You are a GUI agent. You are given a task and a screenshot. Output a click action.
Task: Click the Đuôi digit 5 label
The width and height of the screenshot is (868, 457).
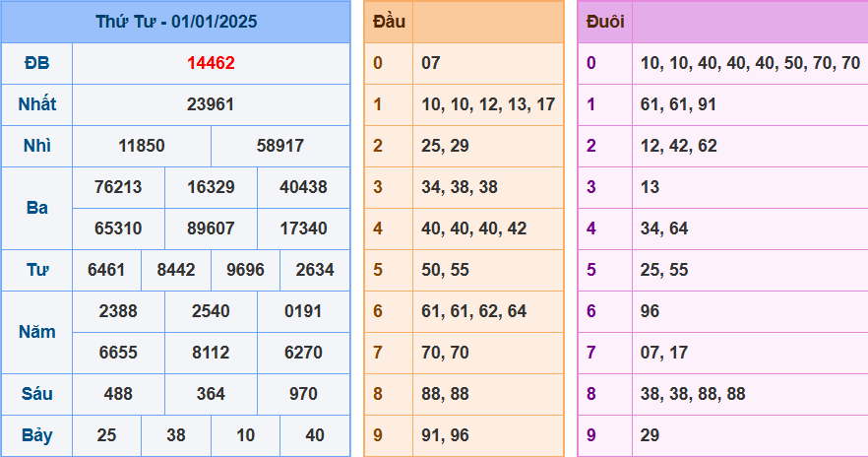click(591, 270)
